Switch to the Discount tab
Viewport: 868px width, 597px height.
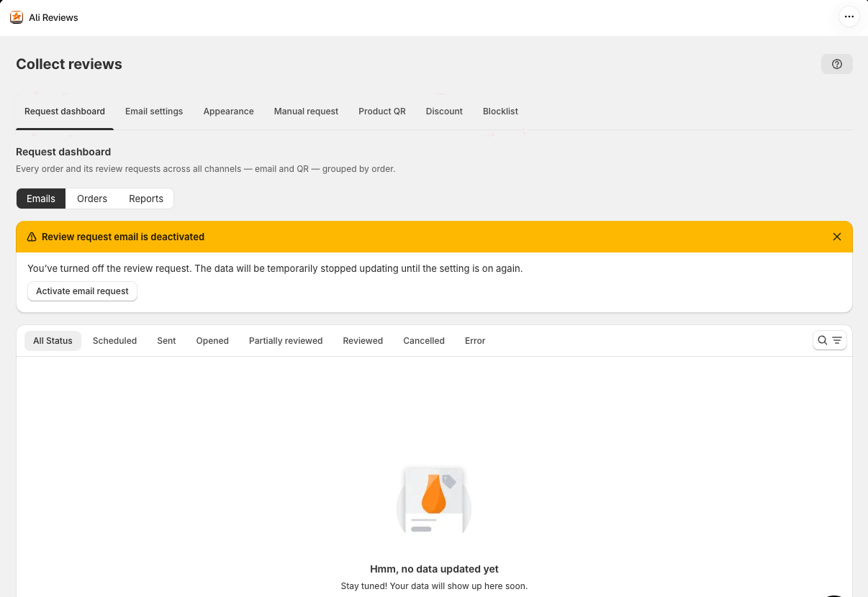click(444, 111)
